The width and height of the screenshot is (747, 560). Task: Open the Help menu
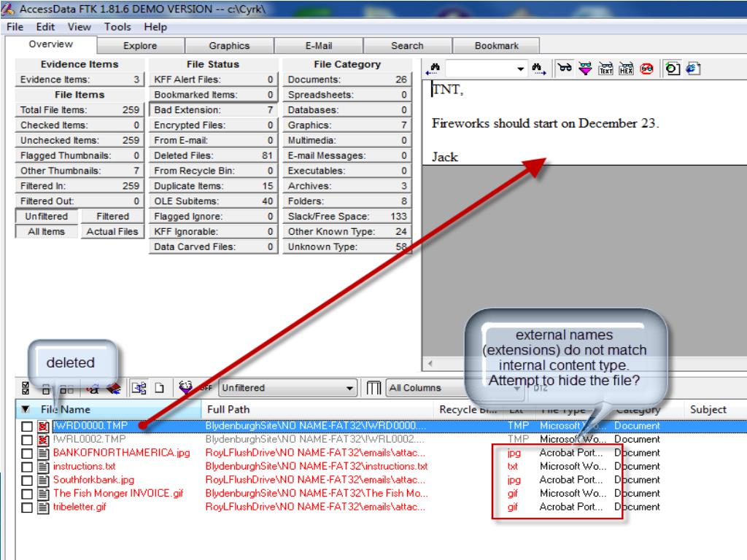[x=155, y=27]
